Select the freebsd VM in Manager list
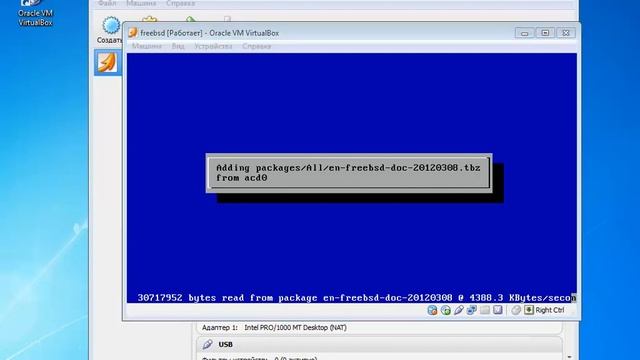 (108, 62)
